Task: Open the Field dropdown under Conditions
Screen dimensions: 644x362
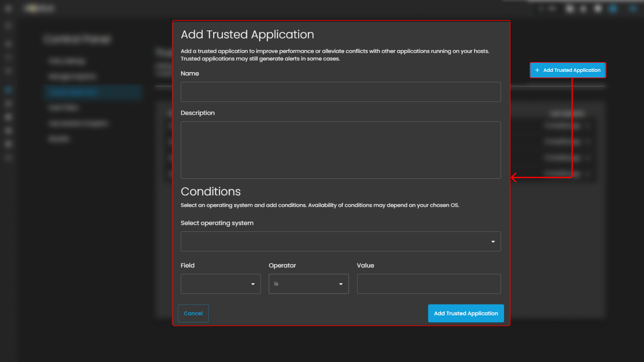Action: (x=220, y=284)
